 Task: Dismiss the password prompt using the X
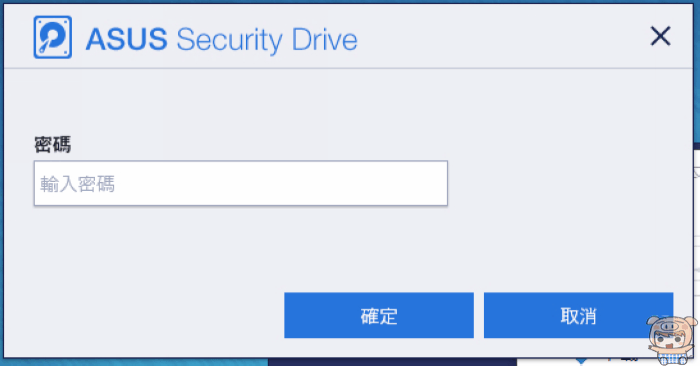[x=660, y=36]
